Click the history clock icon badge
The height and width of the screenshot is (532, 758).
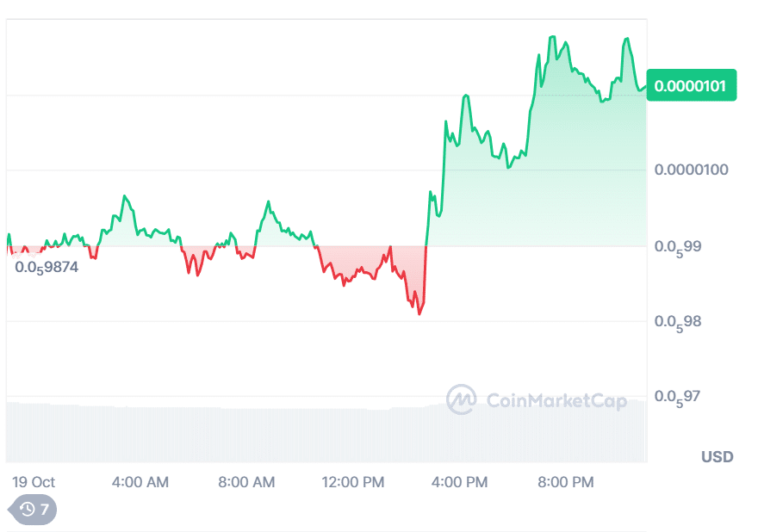point(33,510)
